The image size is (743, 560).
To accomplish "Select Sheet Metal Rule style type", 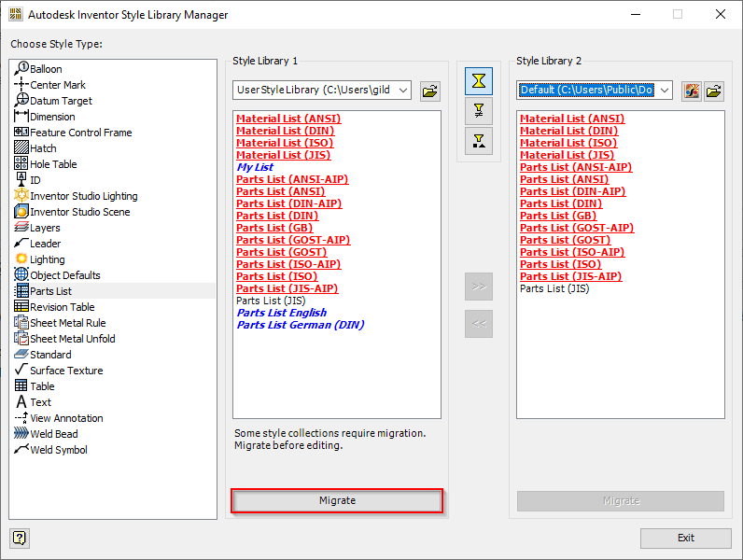I will pos(60,323).
